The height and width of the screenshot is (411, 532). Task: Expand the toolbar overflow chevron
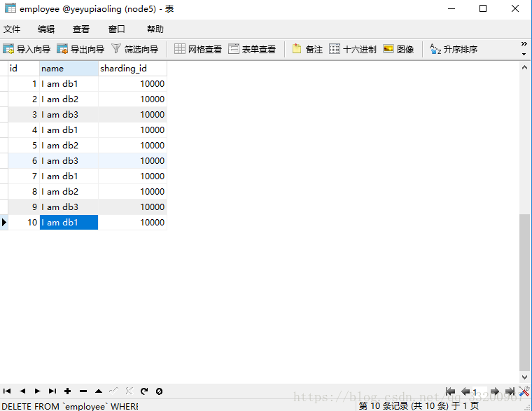[x=524, y=49]
